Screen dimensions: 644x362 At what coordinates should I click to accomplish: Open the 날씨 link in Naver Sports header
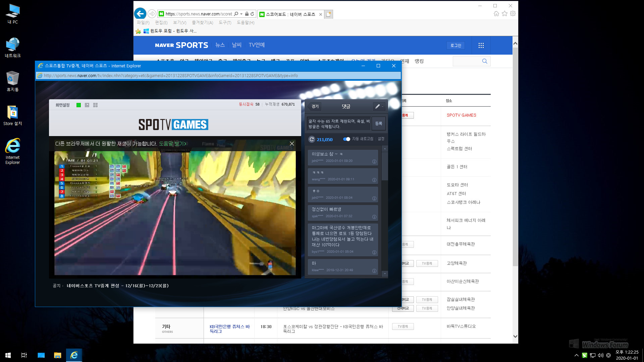(x=236, y=45)
